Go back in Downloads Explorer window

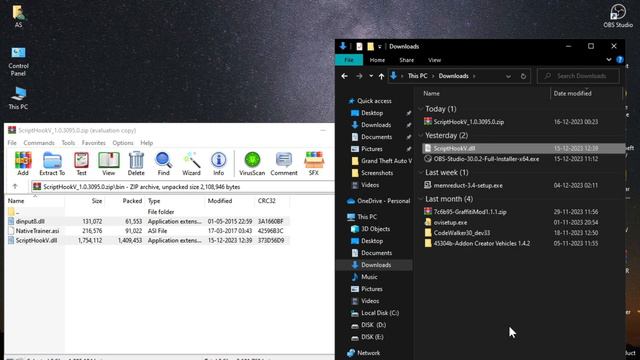344,76
